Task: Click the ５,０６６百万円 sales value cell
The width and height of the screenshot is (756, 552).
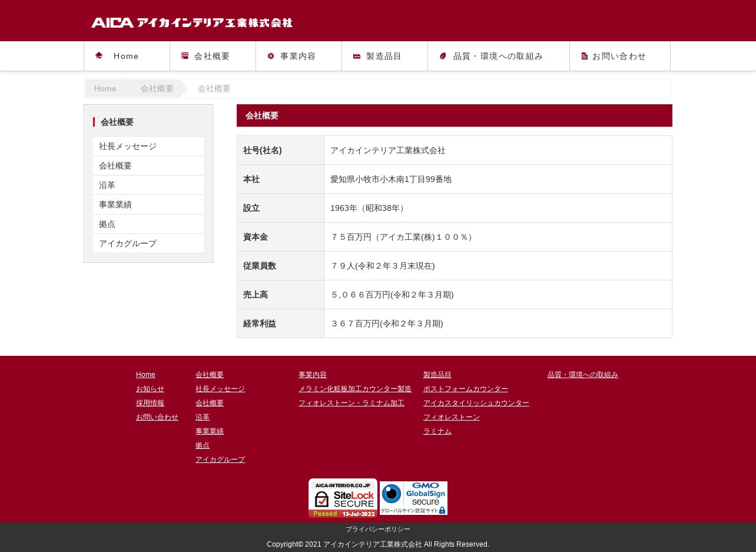Action: pyautogui.click(x=498, y=295)
